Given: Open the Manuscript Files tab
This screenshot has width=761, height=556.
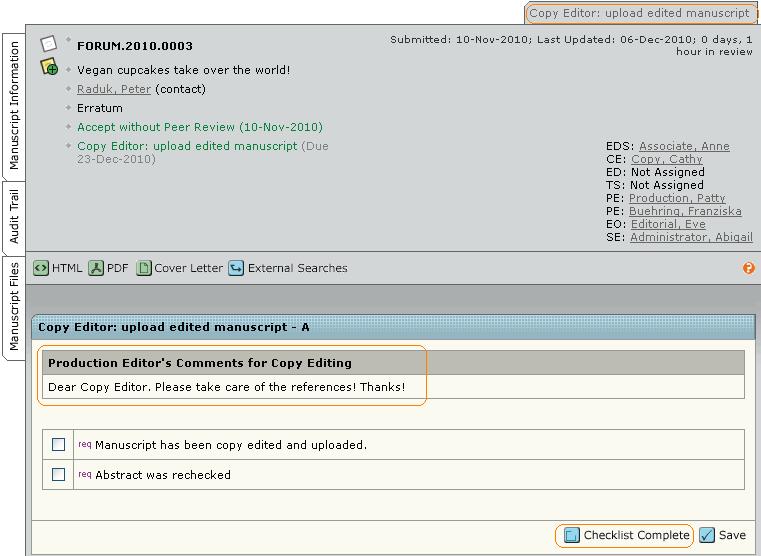Looking at the screenshot, I should 14,306.
